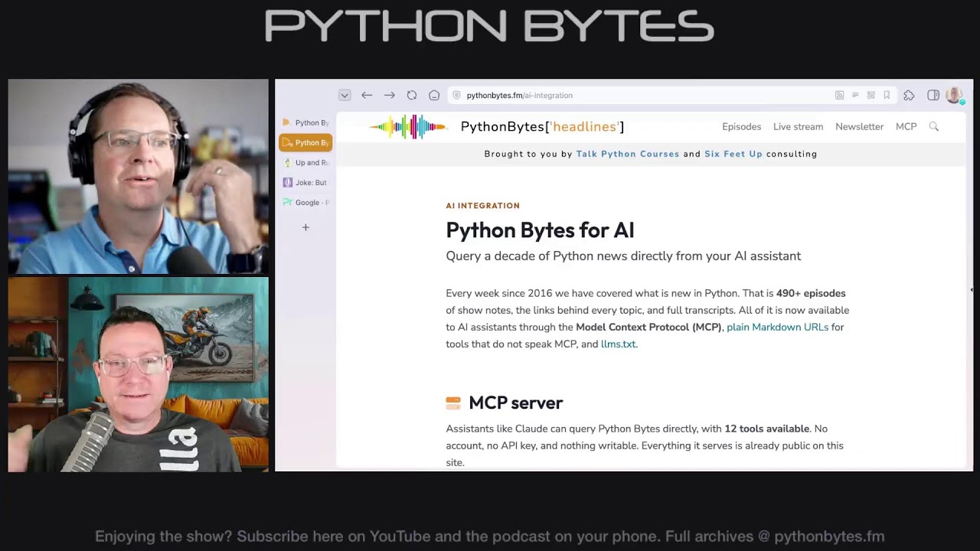Click the webcam feed of host wearing headphones
Viewport: 980px width, 551px height.
[x=138, y=176]
